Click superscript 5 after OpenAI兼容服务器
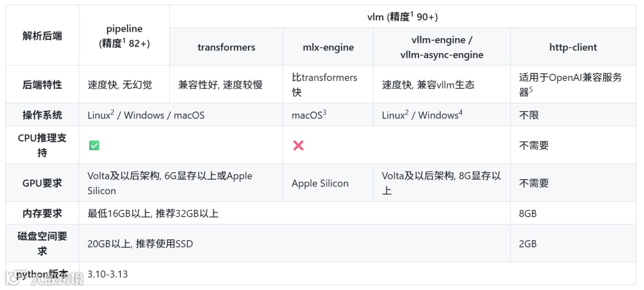The image size is (644, 290). (x=531, y=90)
